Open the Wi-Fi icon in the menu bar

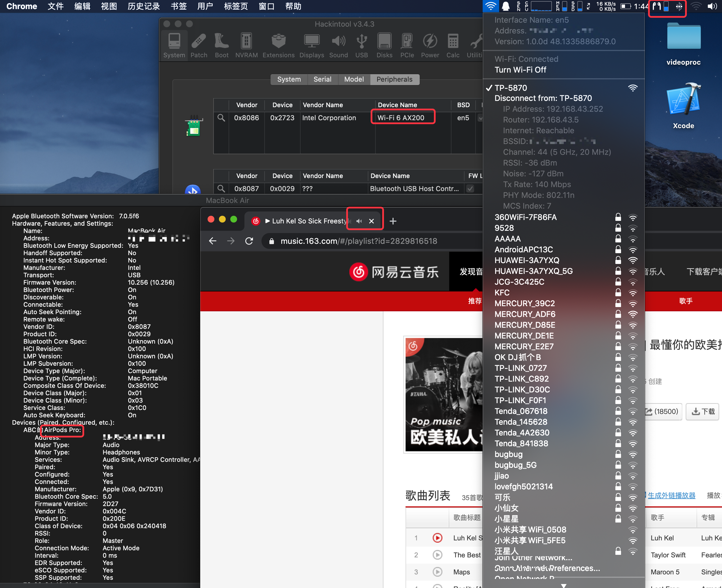tap(491, 6)
